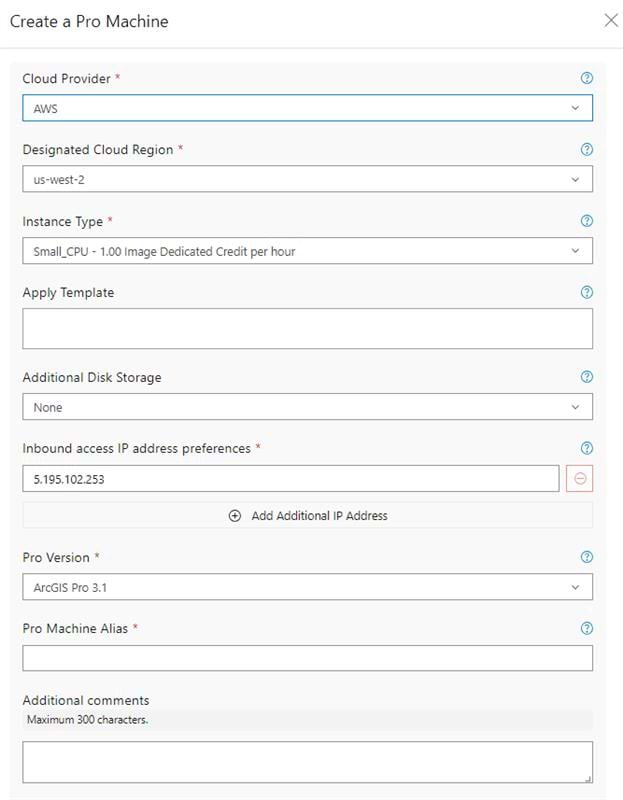This screenshot has width=623, height=800.
Task: Show help for Instance Type field
Action: click(587, 221)
